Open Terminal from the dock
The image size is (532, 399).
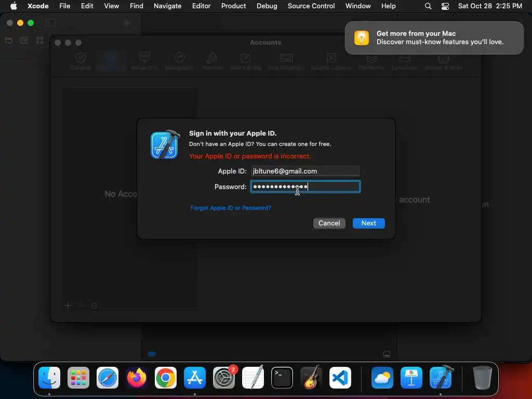[282, 377]
